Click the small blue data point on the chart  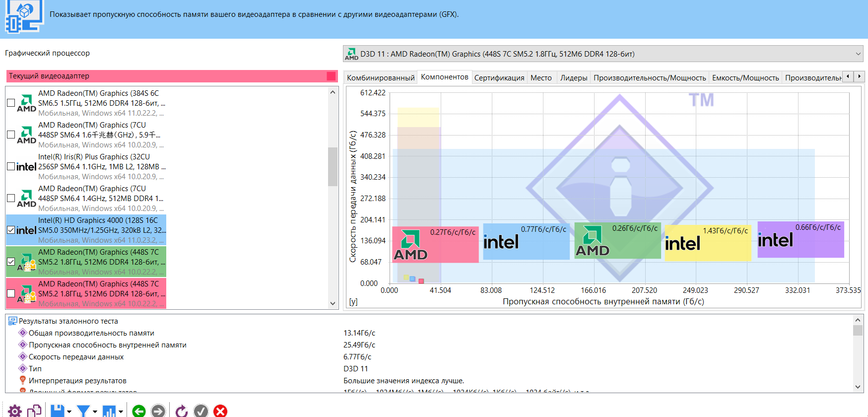pyautogui.click(x=412, y=279)
